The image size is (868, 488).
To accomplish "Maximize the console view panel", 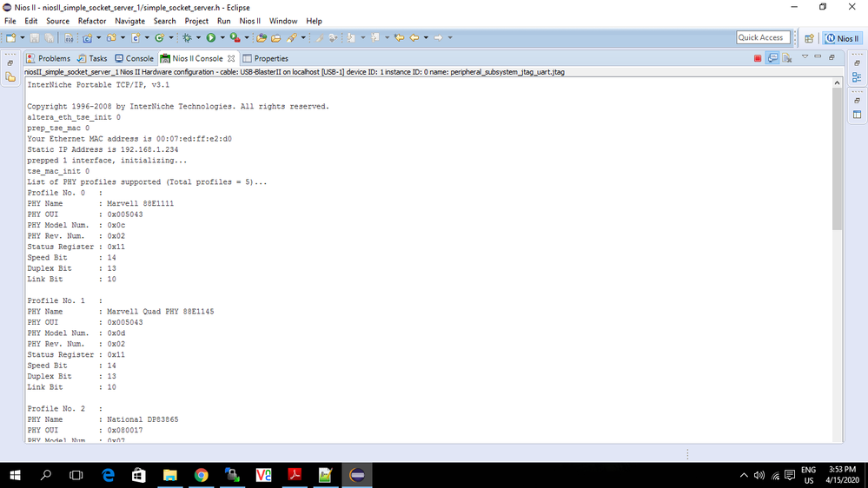I will coord(832,57).
